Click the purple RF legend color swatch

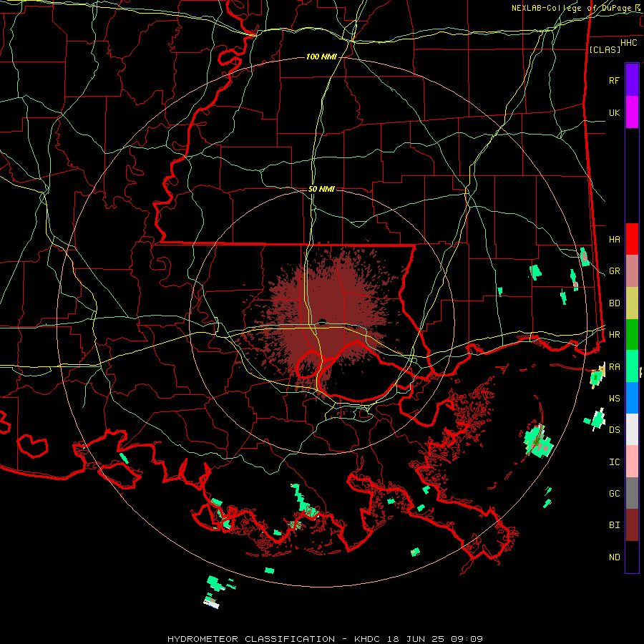[x=632, y=80]
